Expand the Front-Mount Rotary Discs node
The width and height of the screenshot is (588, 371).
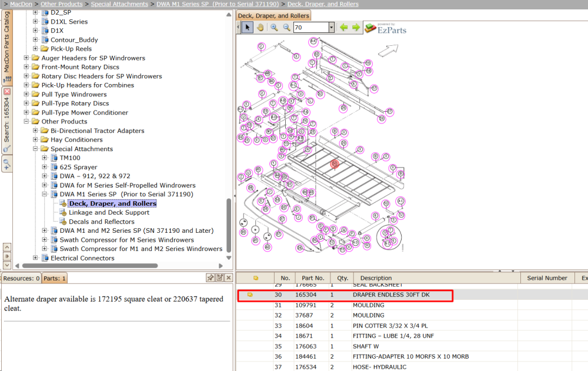[x=26, y=67]
